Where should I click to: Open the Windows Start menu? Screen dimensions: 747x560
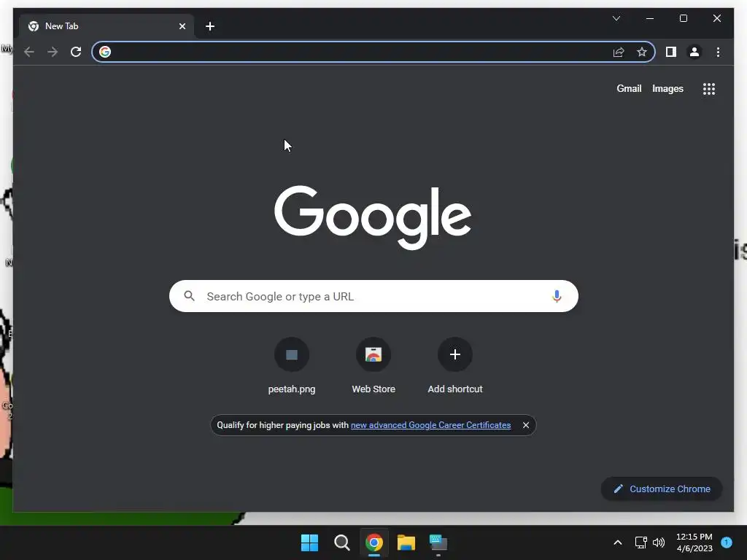tap(309, 542)
